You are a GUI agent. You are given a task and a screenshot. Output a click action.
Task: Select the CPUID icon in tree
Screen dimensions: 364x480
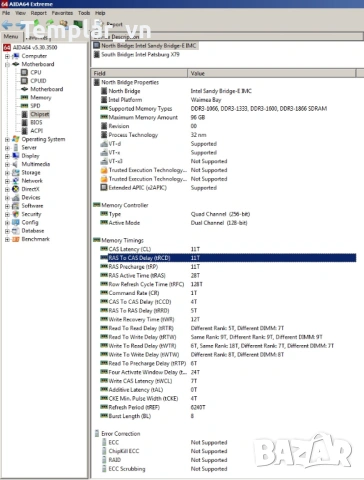click(x=24, y=81)
